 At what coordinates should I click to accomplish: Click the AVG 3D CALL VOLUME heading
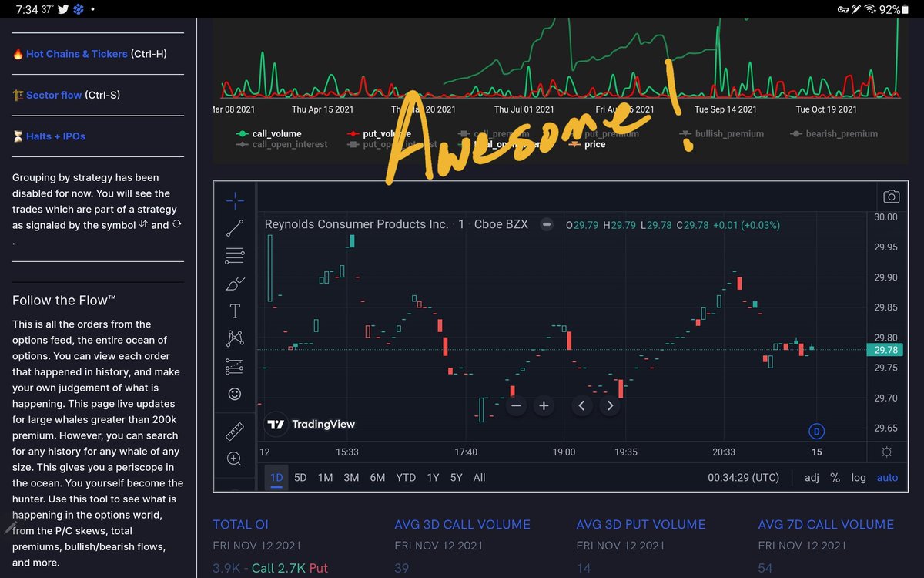tap(462, 525)
